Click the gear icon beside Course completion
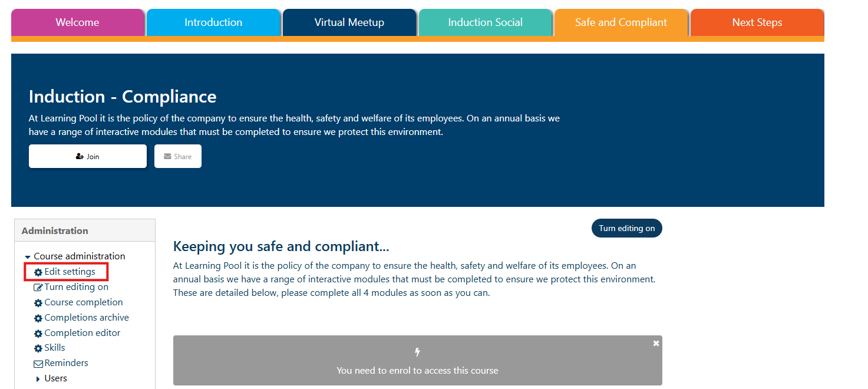Image resolution: width=868 pixels, height=389 pixels. 38,303
